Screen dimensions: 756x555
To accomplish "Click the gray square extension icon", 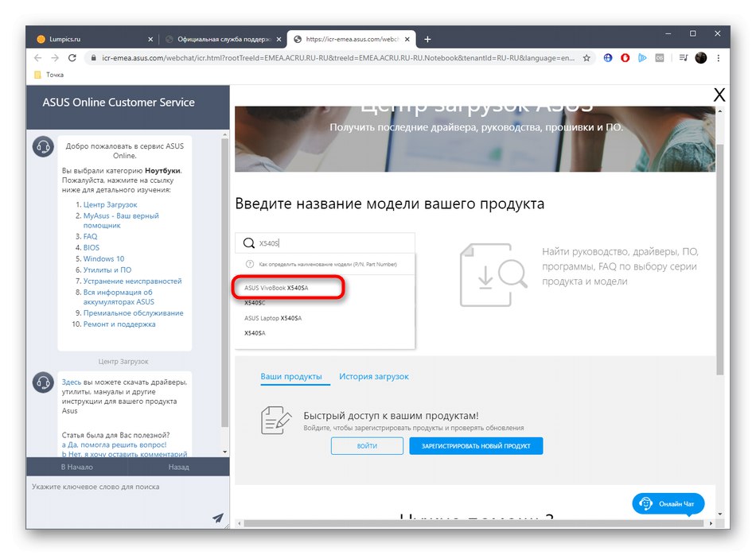I will pyautogui.click(x=660, y=58).
